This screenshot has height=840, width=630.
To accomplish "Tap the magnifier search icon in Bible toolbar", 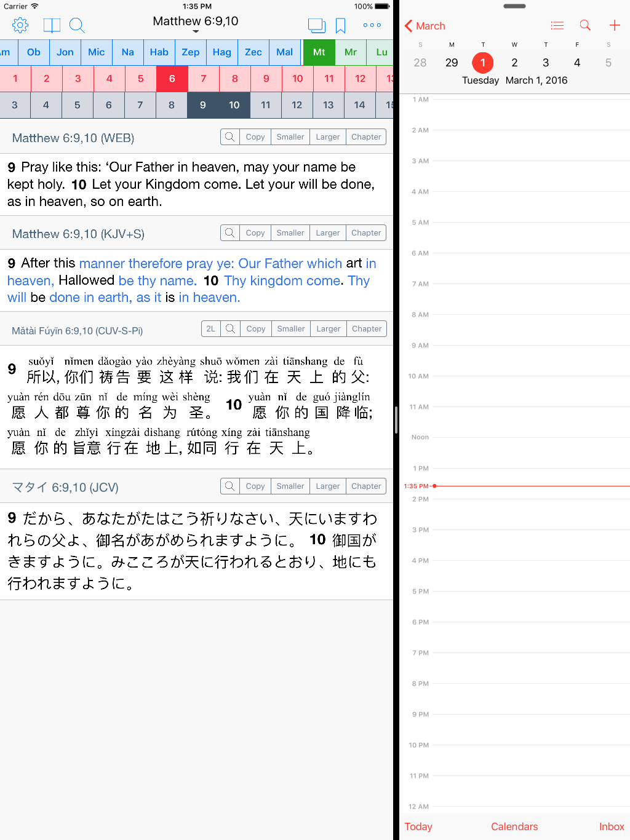I will coord(77,25).
